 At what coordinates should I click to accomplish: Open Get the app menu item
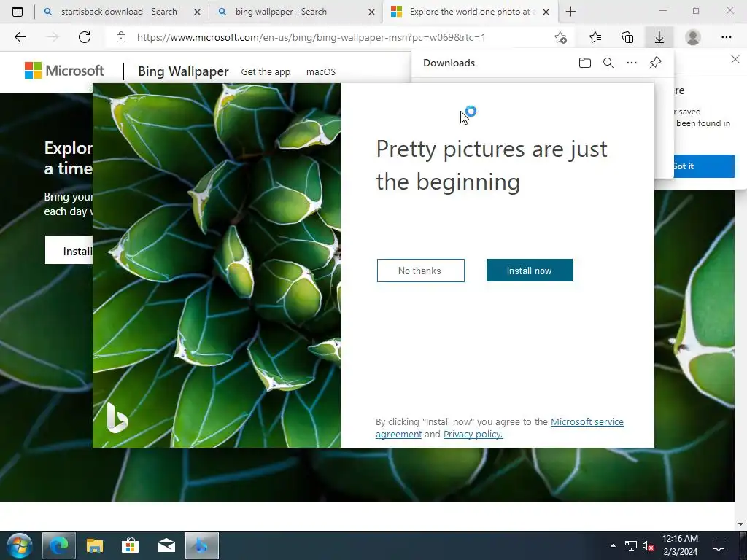tap(266, 72)
